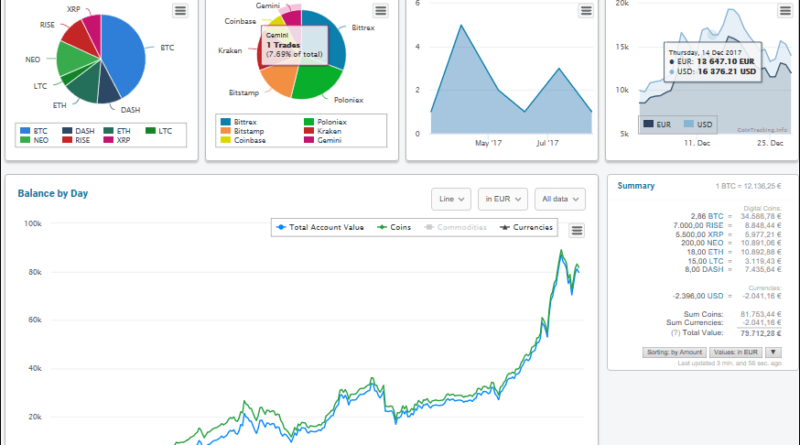Click the Balance by Day heading
Image resolution: width=800 pixels, height=445 pixels.
[53, 193]
